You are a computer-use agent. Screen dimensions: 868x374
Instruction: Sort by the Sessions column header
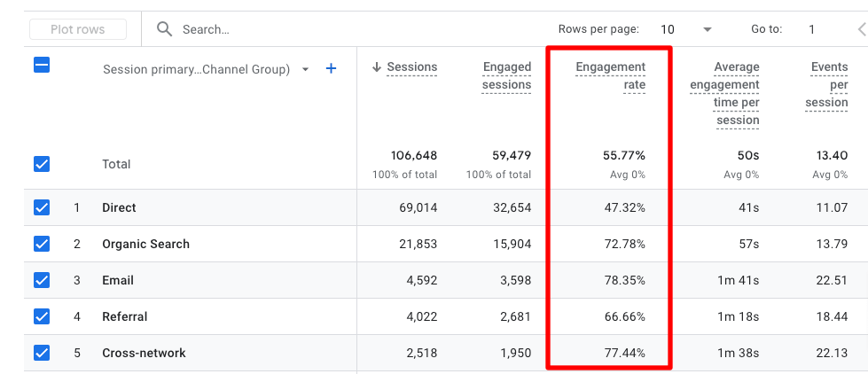tap(412, 67)
